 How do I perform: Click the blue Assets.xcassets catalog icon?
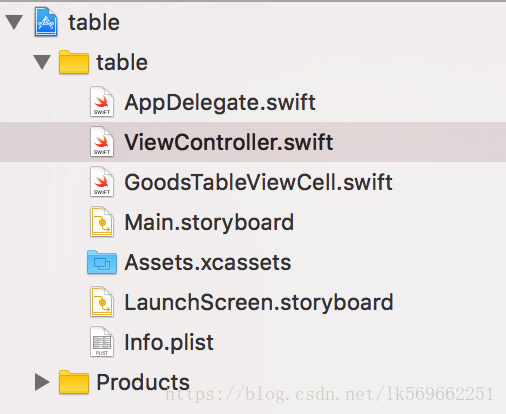pos(102,262)
